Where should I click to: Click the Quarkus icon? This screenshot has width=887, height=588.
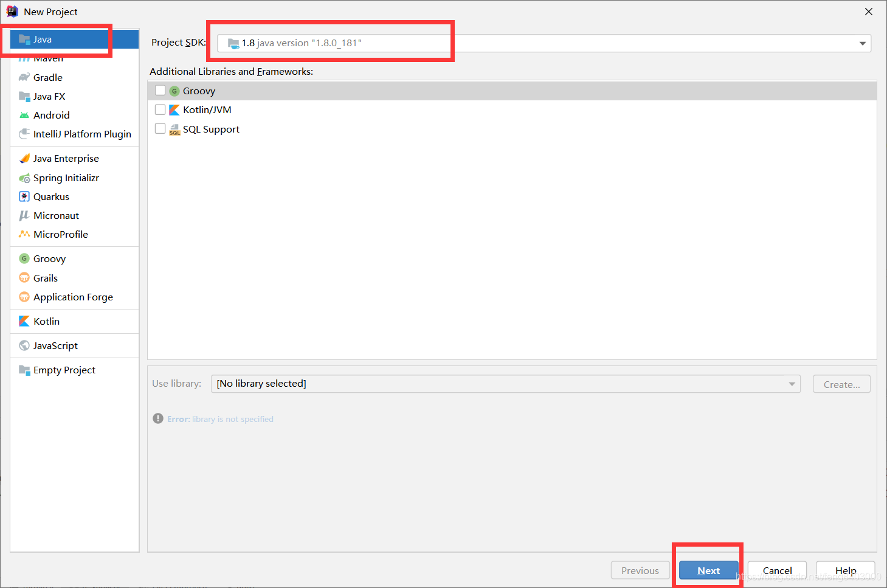24,196
